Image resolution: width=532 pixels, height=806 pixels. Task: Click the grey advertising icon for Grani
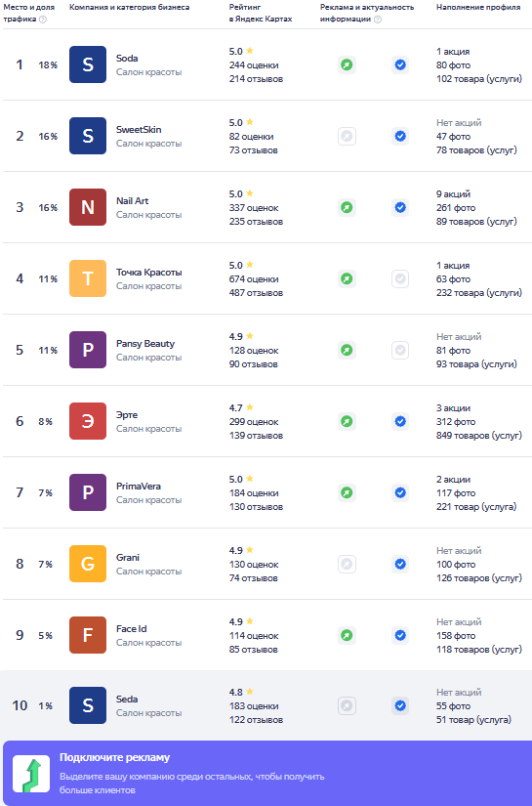click(347, 565)
